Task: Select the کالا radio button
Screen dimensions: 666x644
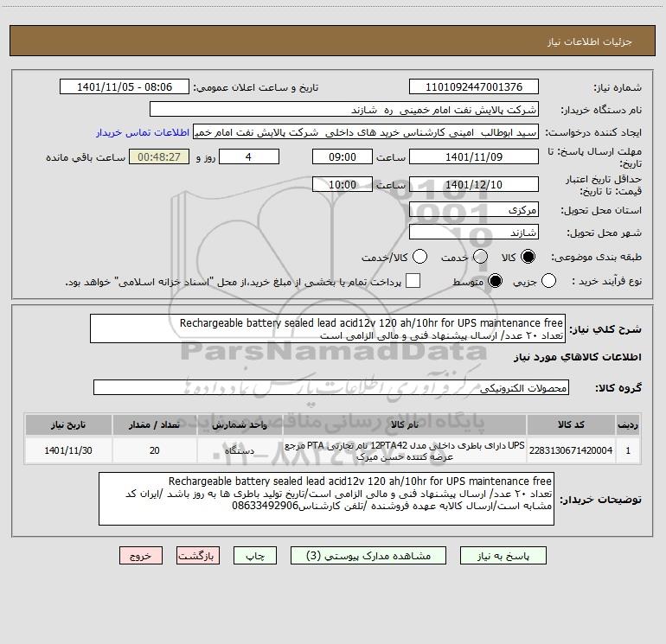Action: (x=528, y=257)
